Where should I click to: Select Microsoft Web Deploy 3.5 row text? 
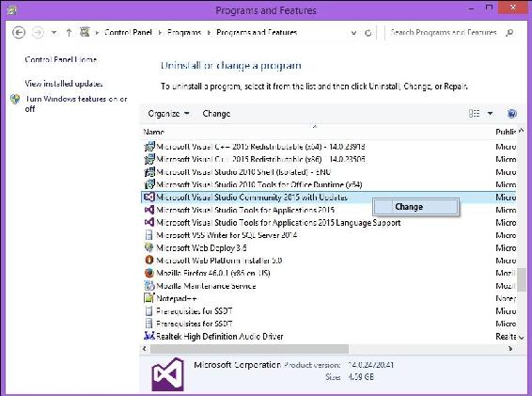(x=201, y=248)
